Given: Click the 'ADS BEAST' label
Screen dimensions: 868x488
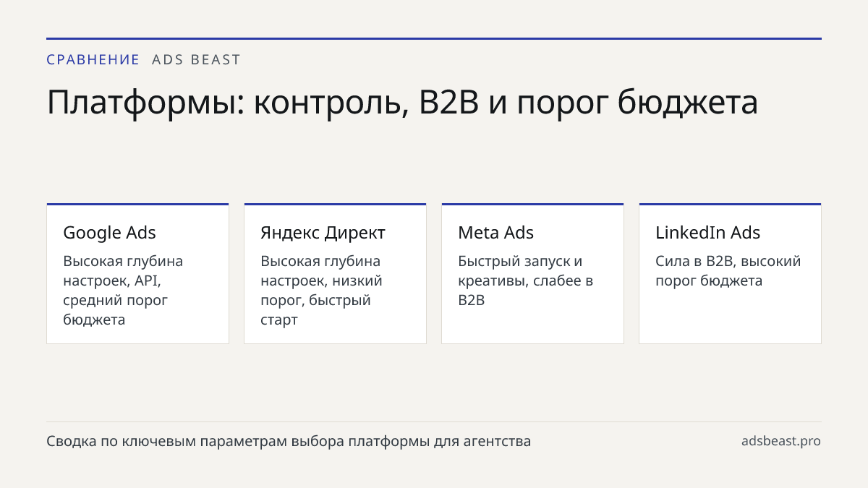Looking at the screenshot, I should 196,60.
